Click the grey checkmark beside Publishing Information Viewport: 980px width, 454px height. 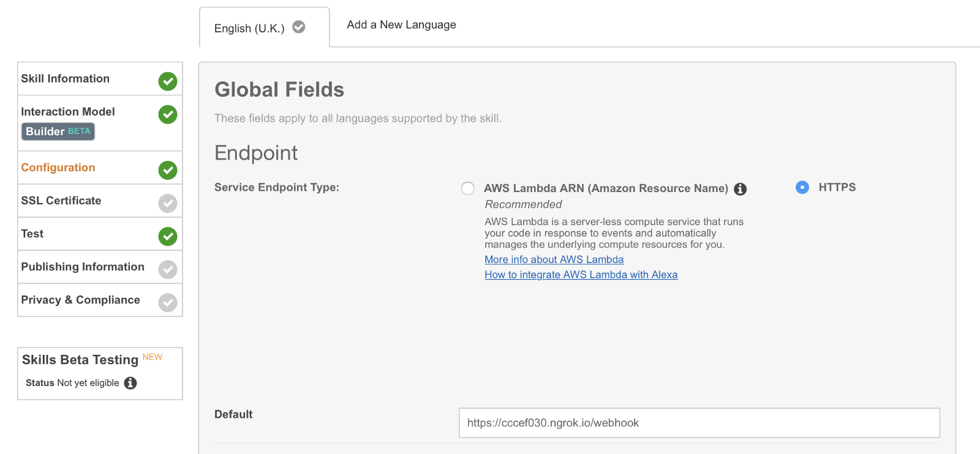168,269
